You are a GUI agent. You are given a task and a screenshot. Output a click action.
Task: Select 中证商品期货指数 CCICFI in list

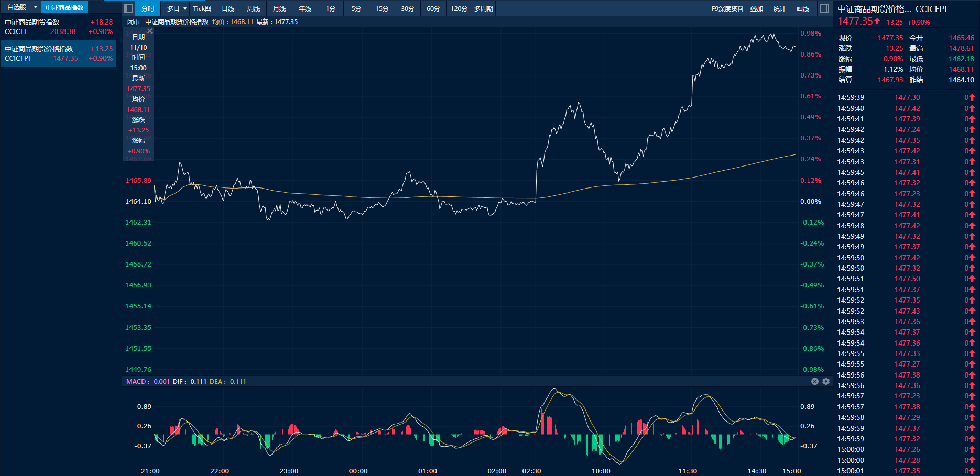click(x=58, y=27)
